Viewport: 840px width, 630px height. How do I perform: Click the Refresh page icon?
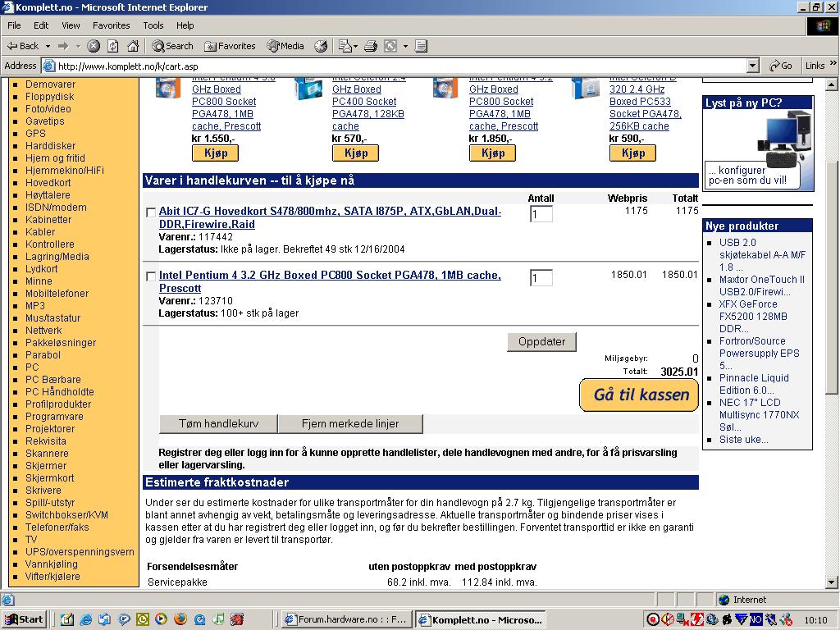coord(113,46)
